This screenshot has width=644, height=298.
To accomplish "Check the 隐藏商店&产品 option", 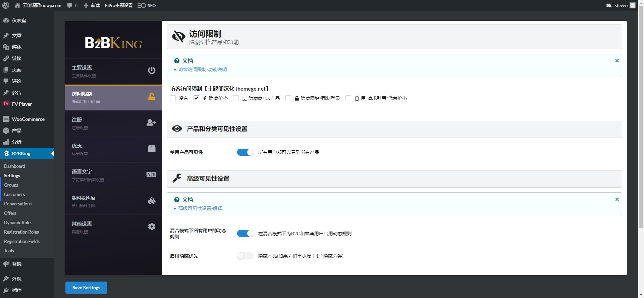I will click(236, 98).
